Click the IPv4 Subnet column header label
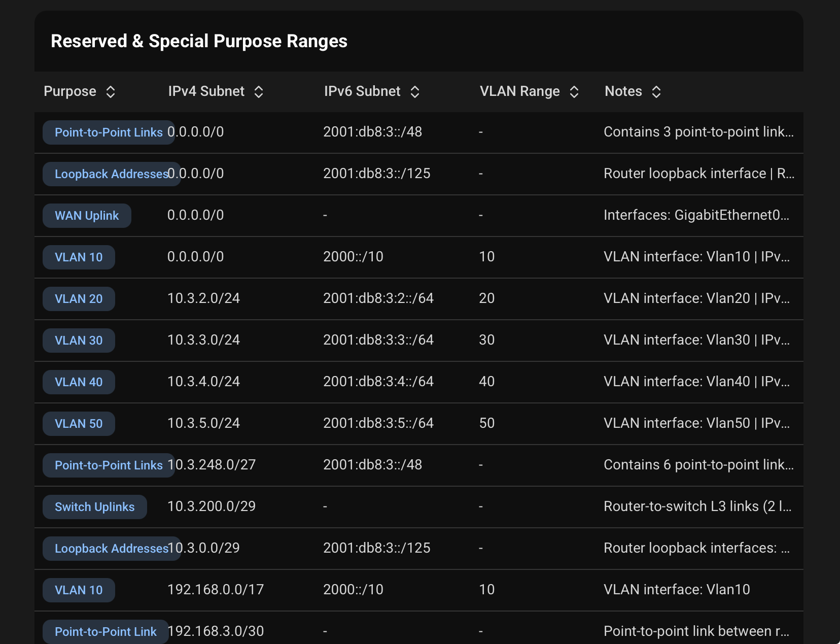Image resolution: width=840 pixels, height=644 pixels. [206, 91]
